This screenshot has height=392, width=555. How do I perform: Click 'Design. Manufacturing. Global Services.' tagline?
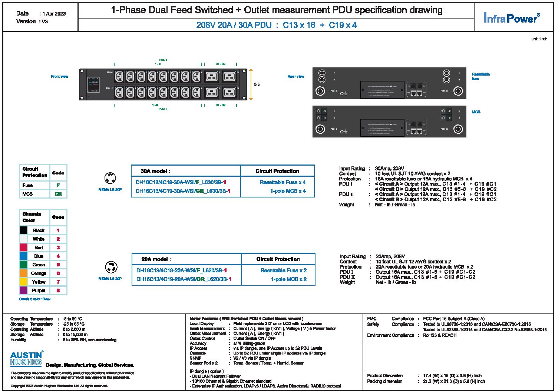[x=90, y=365]
